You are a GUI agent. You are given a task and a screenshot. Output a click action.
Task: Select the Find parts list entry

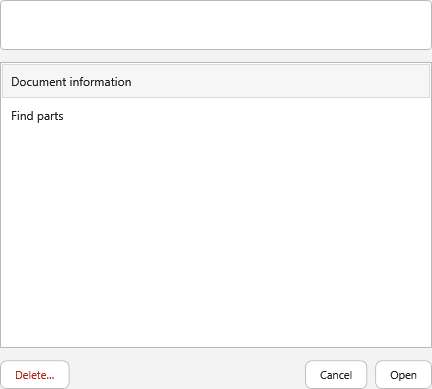coord(216,116)
